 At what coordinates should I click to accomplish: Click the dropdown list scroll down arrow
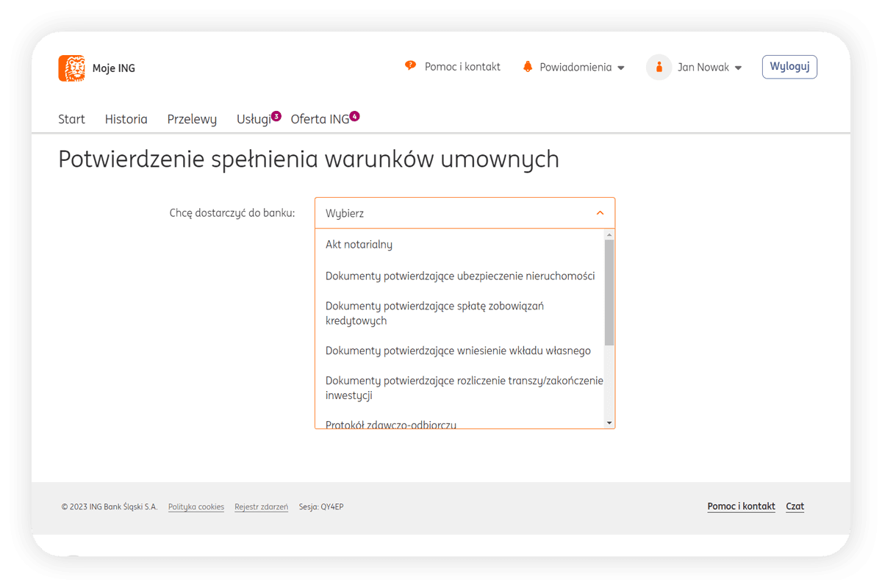609,423
